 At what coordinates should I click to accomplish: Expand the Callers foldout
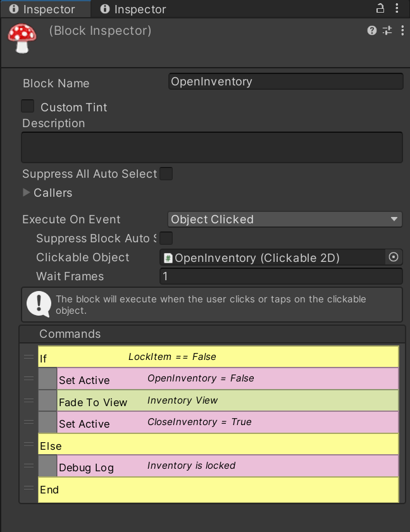click(26, 192)
